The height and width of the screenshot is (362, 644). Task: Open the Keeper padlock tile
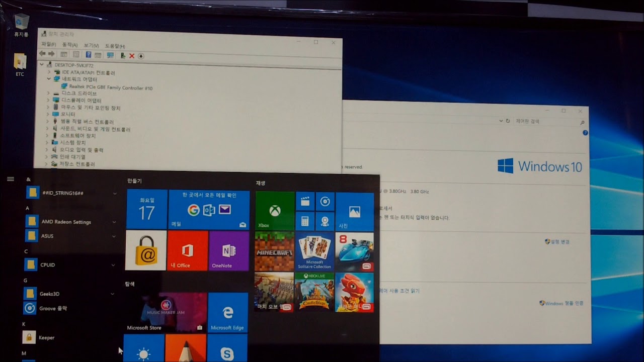pyautogui.click(x=146, y=250)
